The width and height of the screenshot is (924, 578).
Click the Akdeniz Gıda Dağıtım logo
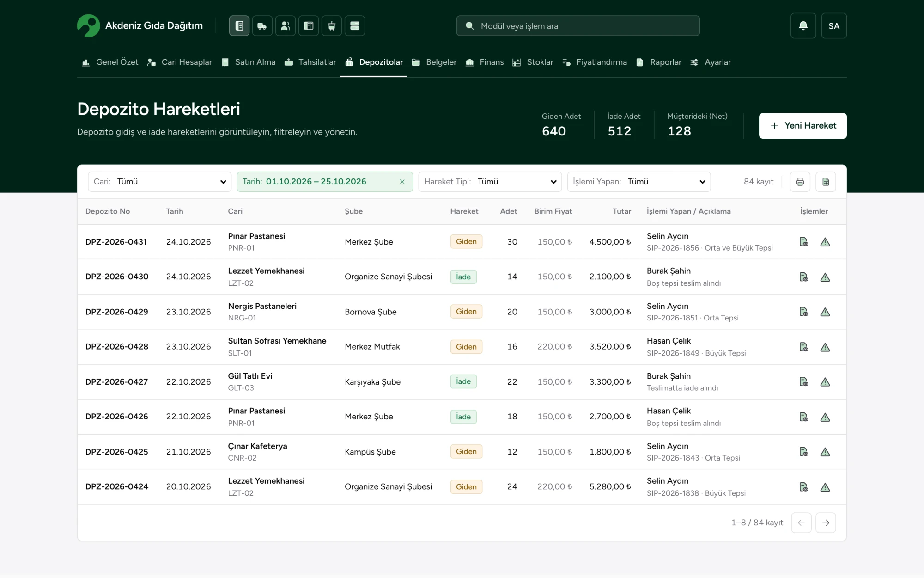tap(140, 26)
